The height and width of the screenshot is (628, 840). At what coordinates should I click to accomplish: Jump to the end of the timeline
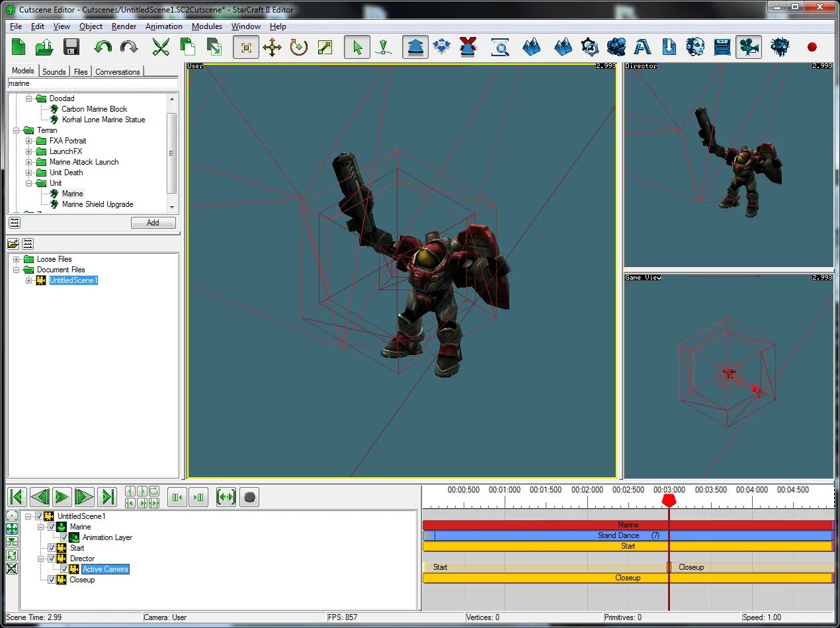[107, 497]
